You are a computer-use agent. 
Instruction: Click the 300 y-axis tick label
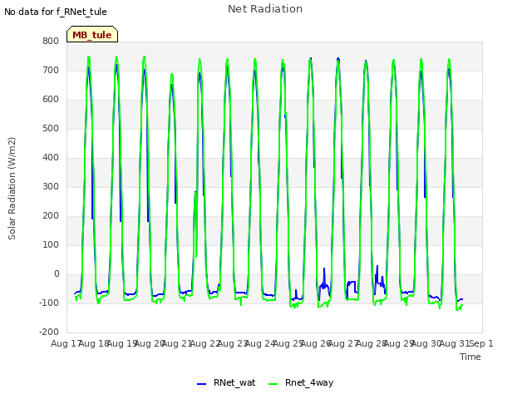click(51, 186)
